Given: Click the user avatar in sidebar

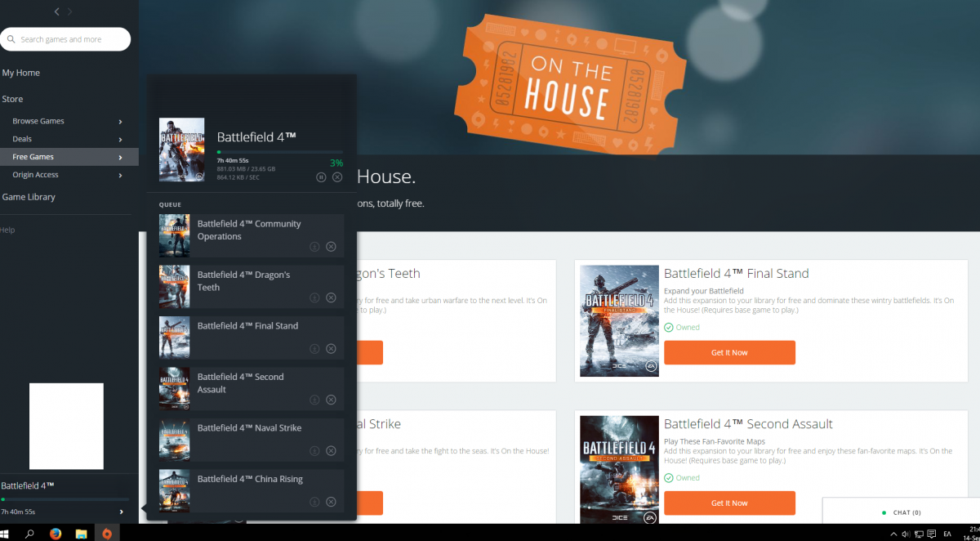Looking at the screenshot, I should click(66, 426).
